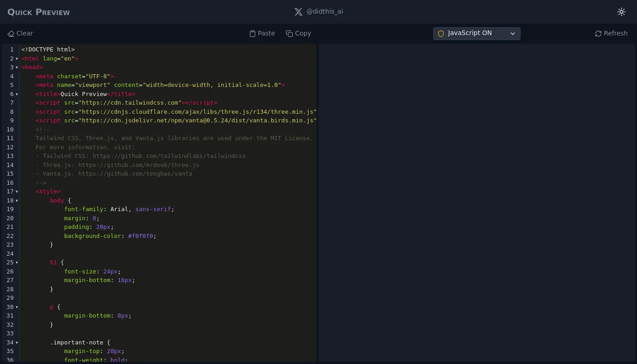The height and width of the screenshot is (364, 637).
Task: Collapse the .important-note fold on line 34
Action: click(17, 343)
